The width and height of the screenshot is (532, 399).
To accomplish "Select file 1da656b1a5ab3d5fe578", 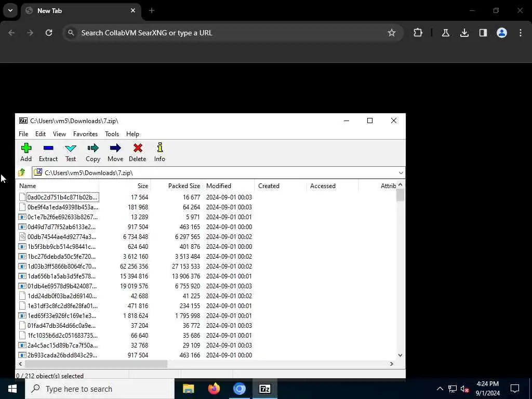I will 61,276.
